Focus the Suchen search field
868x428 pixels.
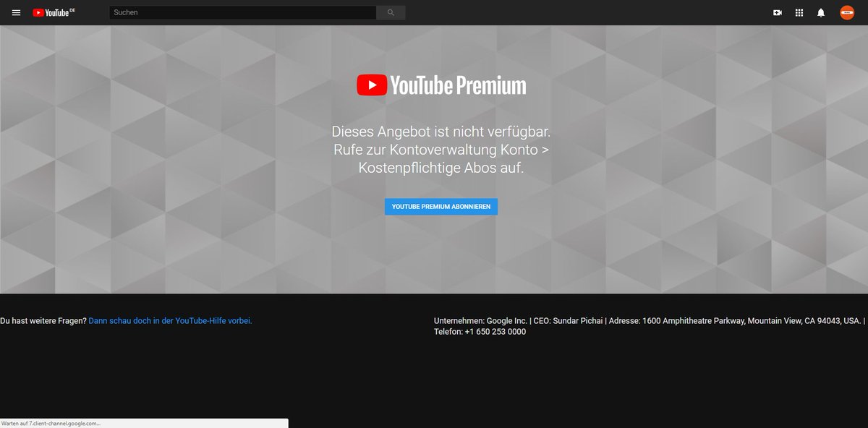(x=242, y=12)
